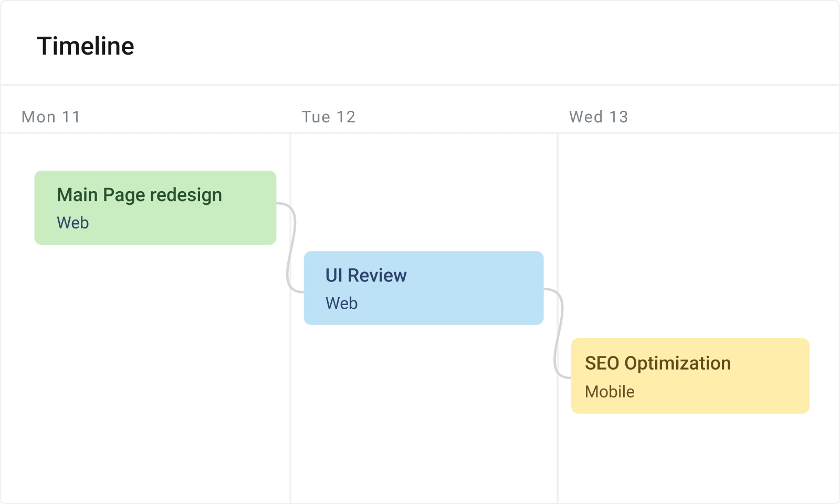This screenshot has width=840, height=504.
Task: Click the UI Review card title text
Action: [365, 275]
